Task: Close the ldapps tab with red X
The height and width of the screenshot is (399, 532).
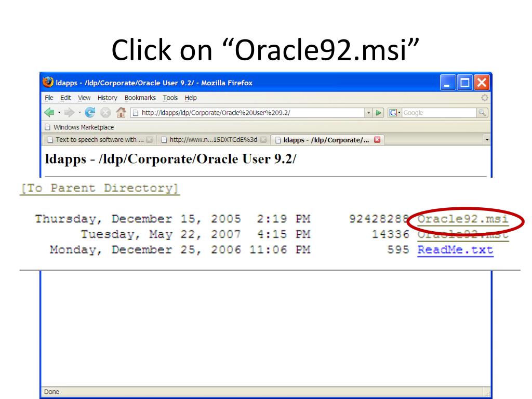Action: tap(377, 139)
